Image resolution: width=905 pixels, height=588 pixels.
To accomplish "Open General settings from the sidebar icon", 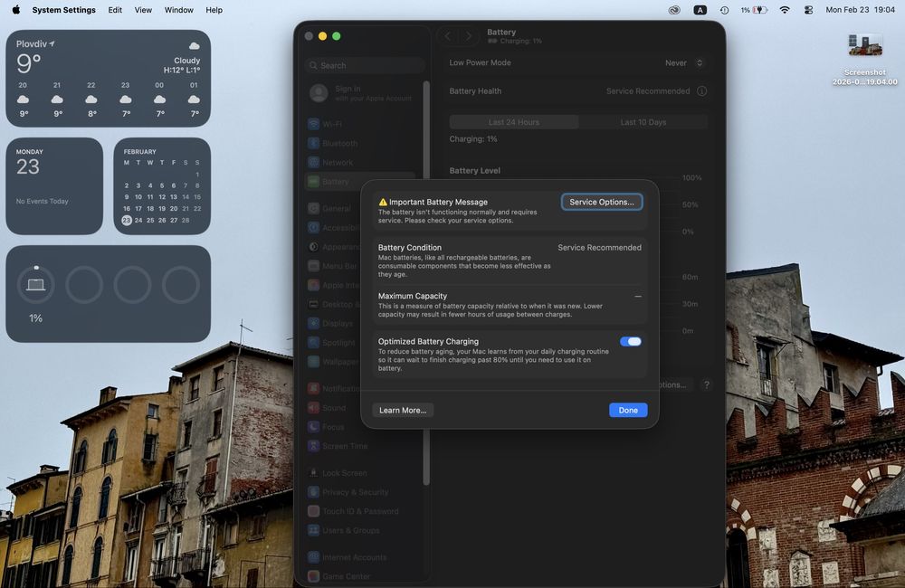I will click(313, 208).
